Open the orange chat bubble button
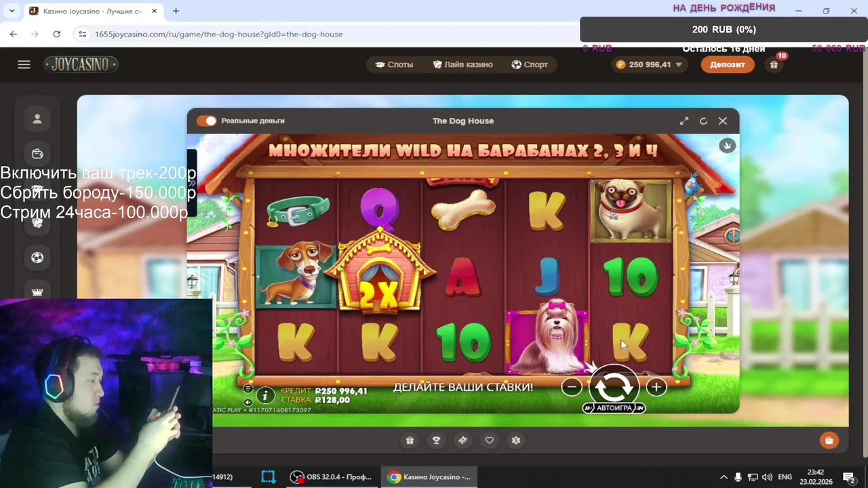 [x=829, y=441]
